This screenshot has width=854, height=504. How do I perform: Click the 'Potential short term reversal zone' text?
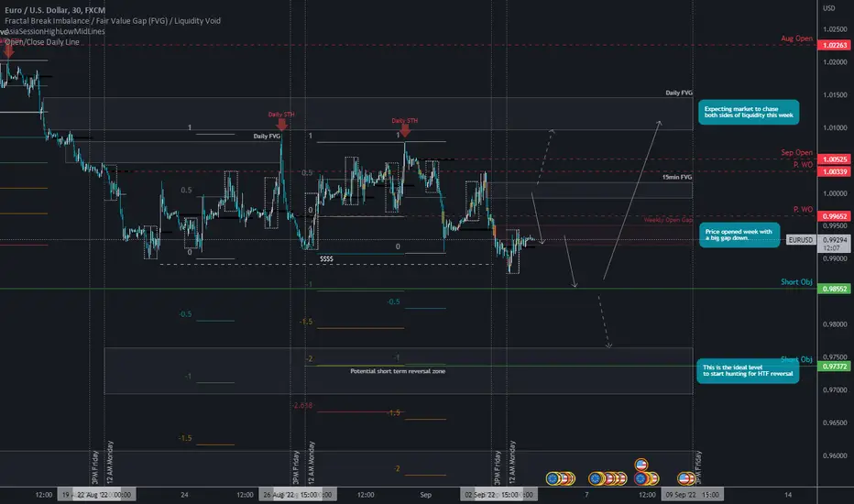point(398,371)
